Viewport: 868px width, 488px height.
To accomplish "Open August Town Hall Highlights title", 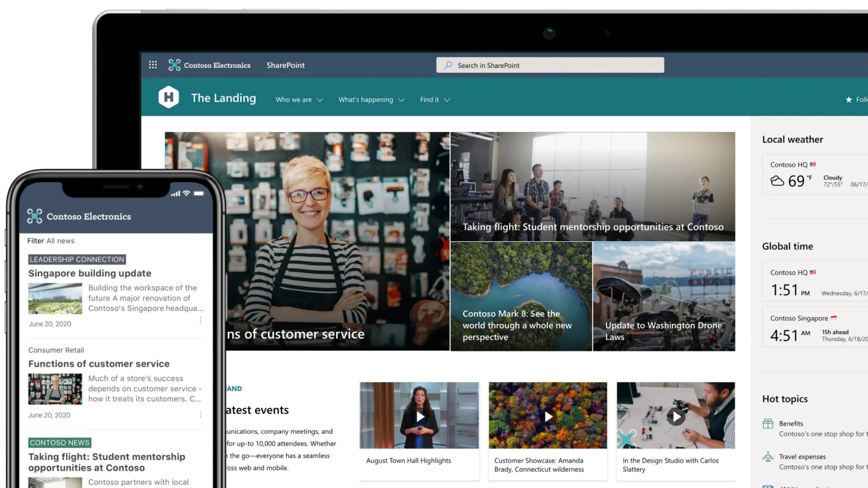I will click(409, 460).
